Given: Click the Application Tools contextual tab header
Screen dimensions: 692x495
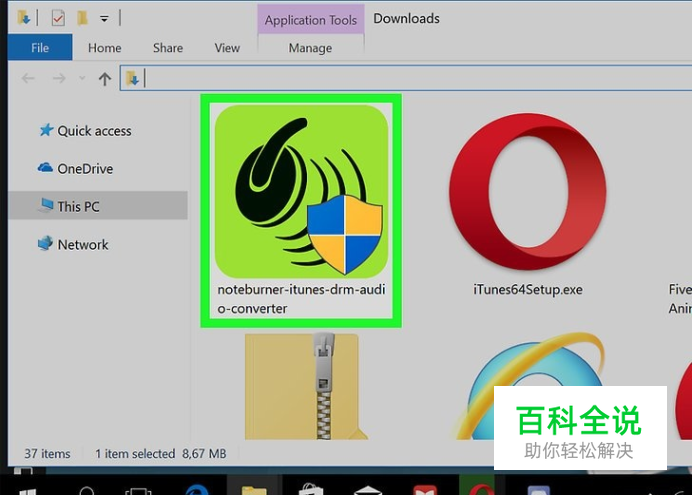Looking at the screenshot, I should click(x=311, y=20).
